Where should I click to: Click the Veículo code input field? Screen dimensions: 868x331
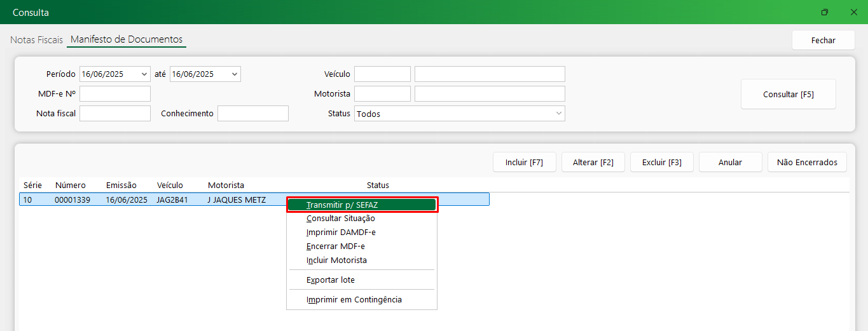[382, 74]
